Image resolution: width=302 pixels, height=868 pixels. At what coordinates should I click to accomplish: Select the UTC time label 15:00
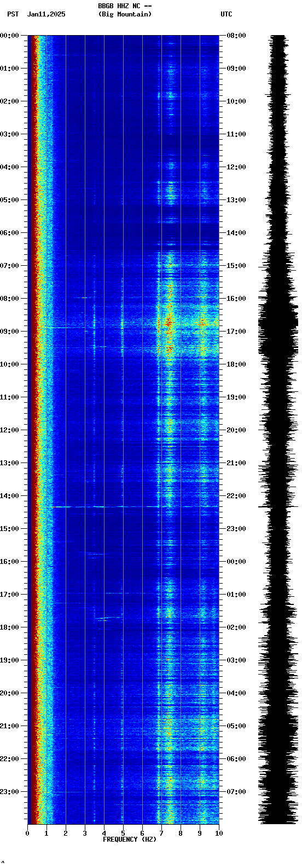[x=236, y=266]
